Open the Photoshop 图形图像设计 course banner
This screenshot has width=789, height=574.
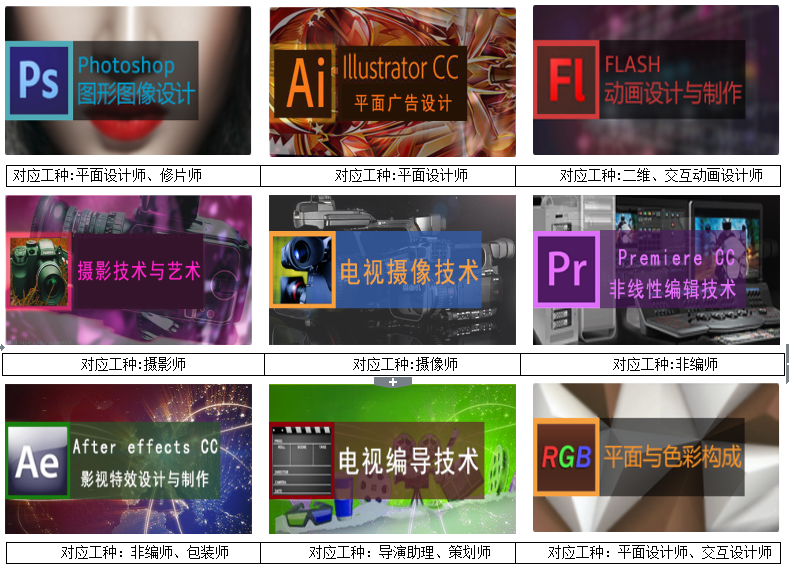[x=128, y=80]
